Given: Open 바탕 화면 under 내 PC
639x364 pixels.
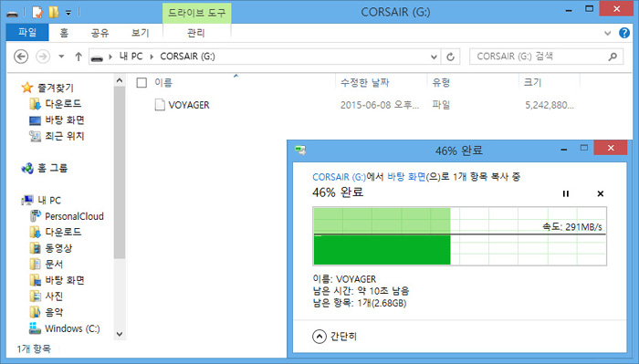Looking at the screenshot, I should (x=65, y=280).
